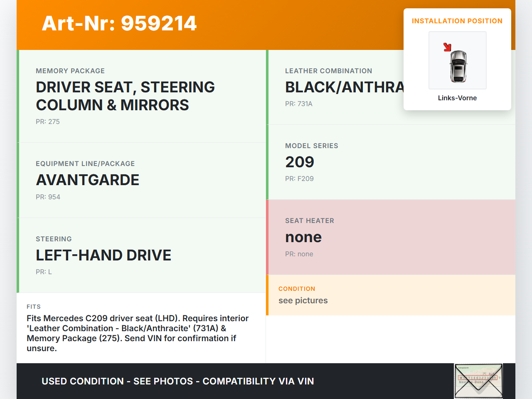
Task: Click the Left-Hand Drive steering value
Action: (x=103, y=255)
